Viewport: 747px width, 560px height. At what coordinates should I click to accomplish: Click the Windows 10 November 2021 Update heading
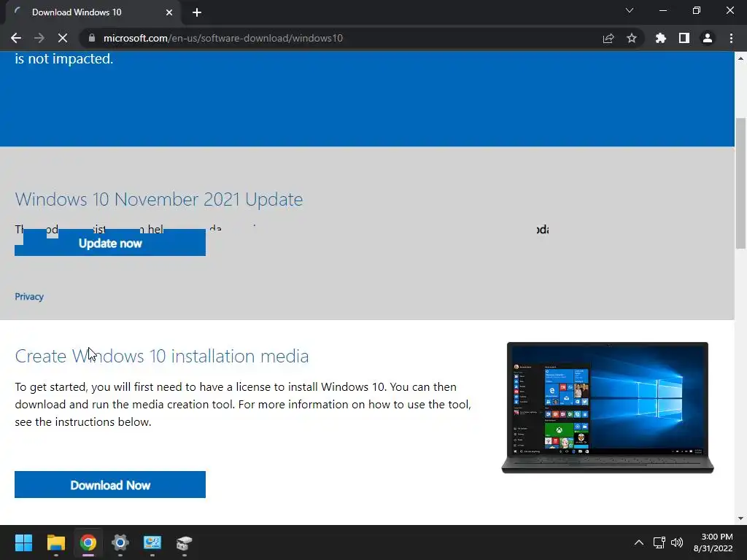(158, 199)
